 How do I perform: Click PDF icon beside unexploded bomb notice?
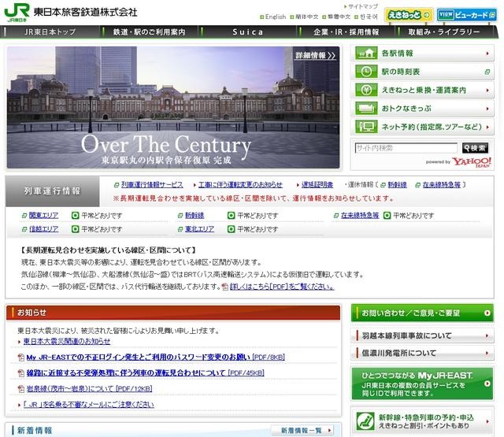pyautogui.click(x=21, y=373)
